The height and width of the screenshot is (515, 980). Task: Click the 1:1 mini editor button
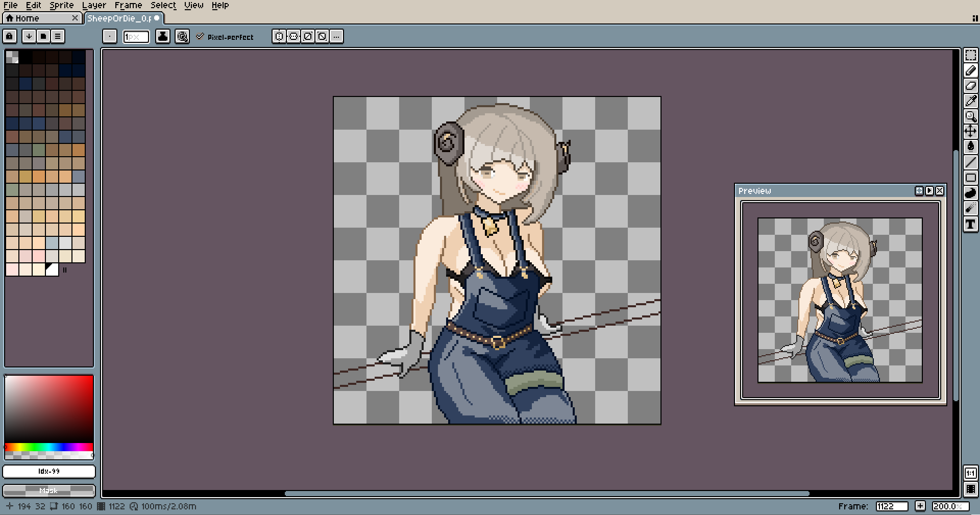coord(971,473)
